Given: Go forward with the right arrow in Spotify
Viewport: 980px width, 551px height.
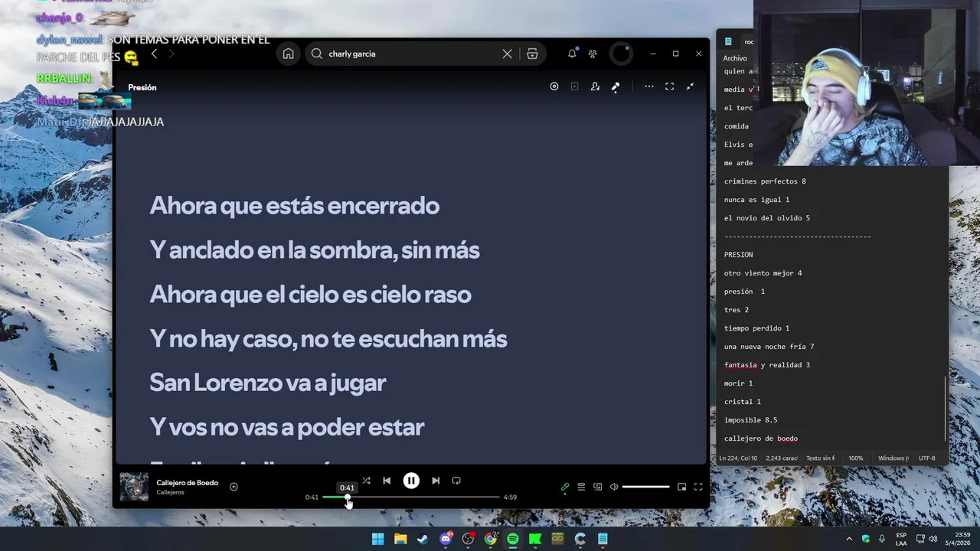Looking at the screenshot, I should 171,54.
